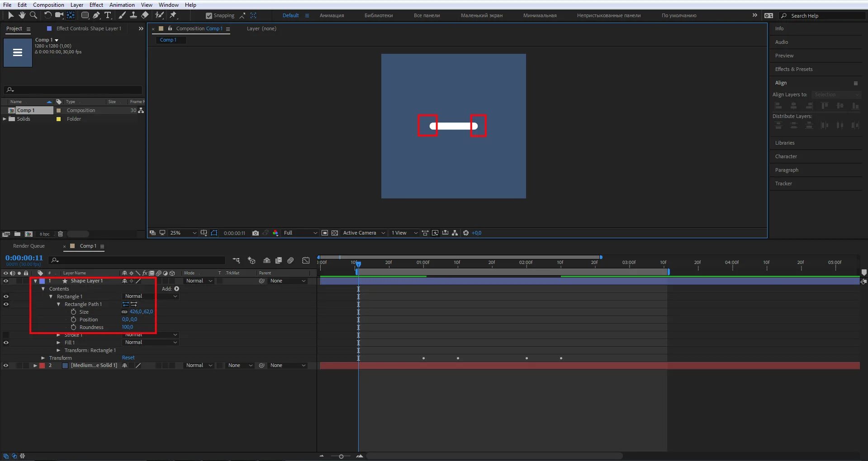The image size is (868, 461).
Task: Open the 1 View layout dropdown
Action: pyautogui.click(x=404, y=233)
